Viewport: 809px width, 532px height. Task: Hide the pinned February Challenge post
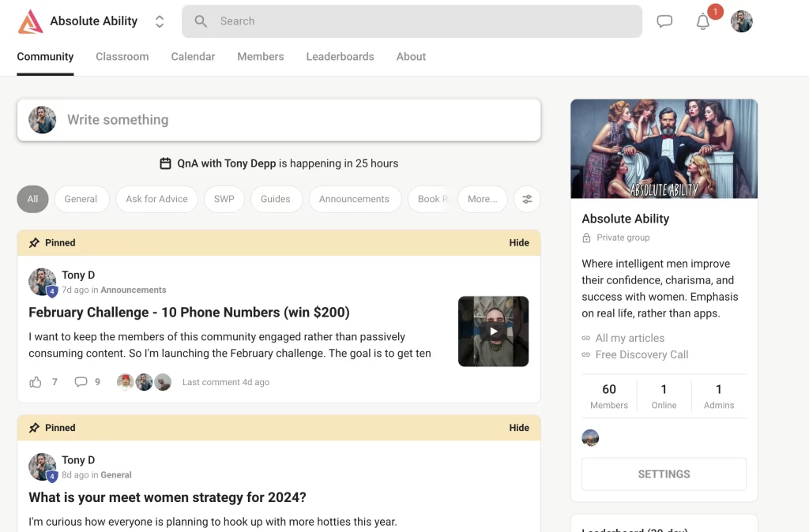[519, 243]
